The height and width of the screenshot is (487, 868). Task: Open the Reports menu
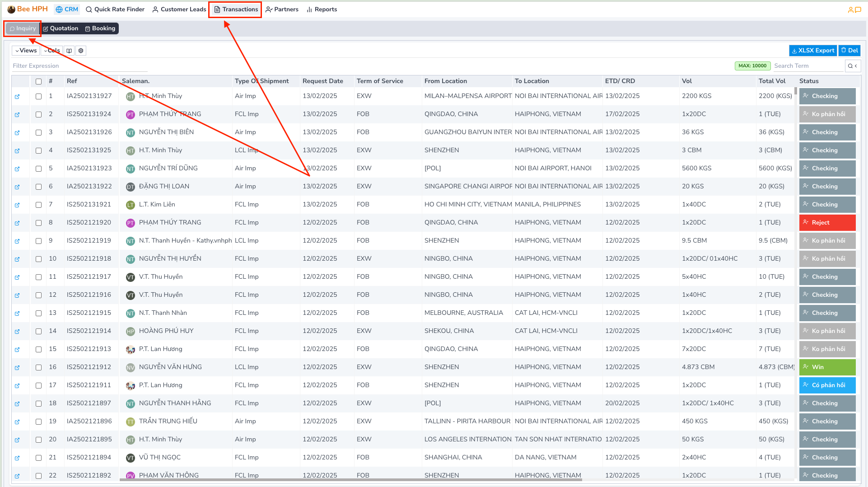pos(322,9)
